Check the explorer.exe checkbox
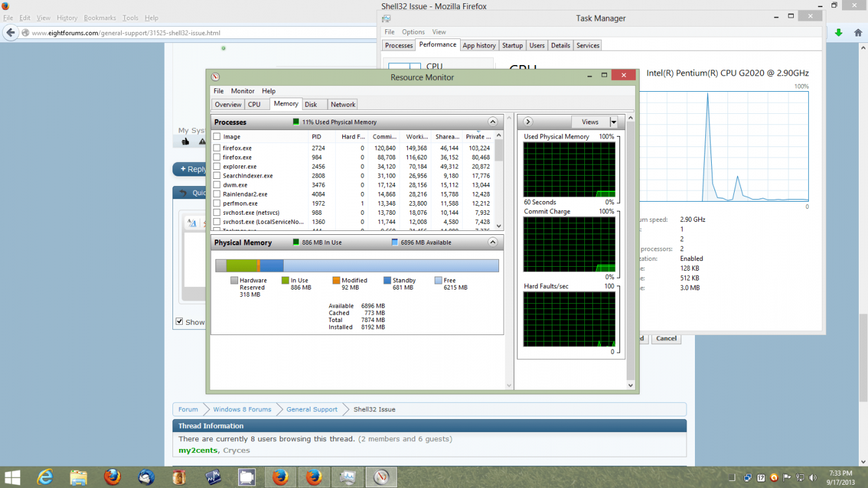Screen dimensions: 868x488 click(217, 167)
